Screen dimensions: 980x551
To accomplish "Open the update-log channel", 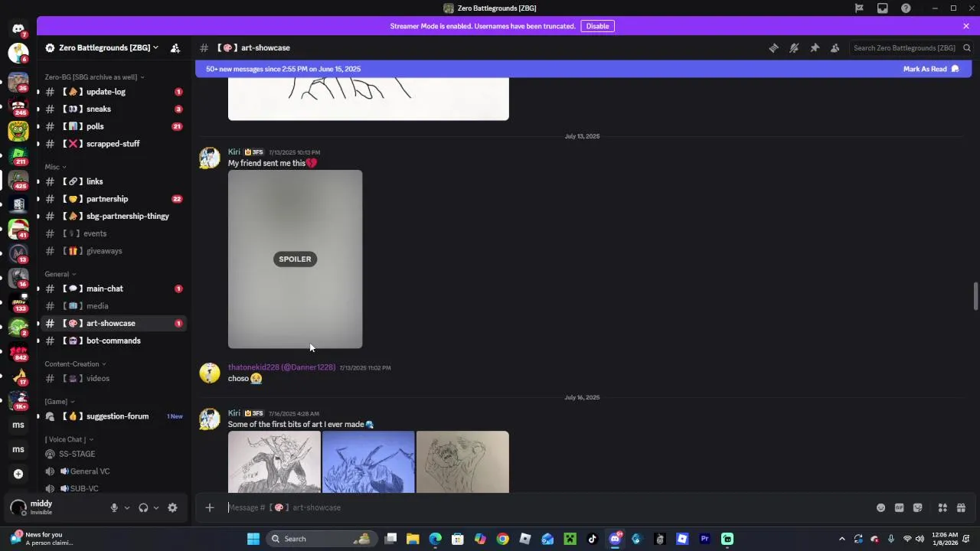I will point(113,92).
